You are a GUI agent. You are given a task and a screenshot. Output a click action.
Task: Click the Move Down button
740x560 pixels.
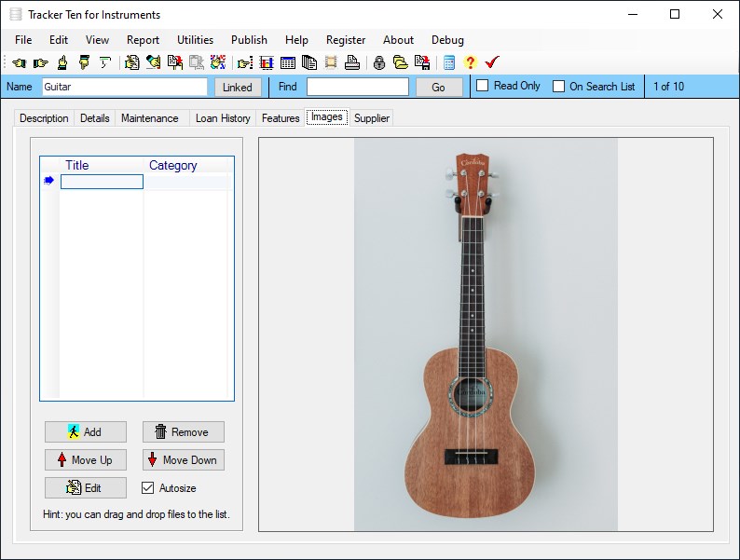pos(183,459)
